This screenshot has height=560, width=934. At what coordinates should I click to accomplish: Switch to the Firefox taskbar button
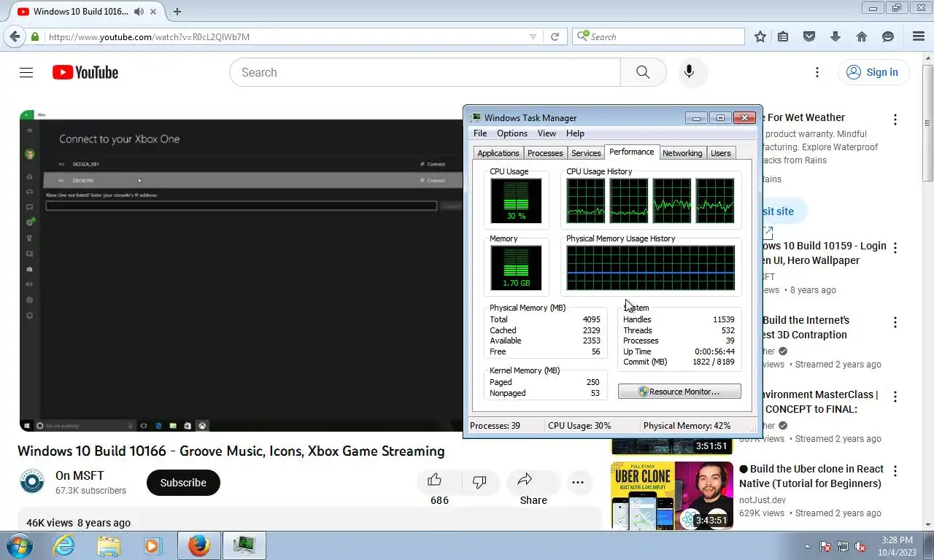click(198, 545)
